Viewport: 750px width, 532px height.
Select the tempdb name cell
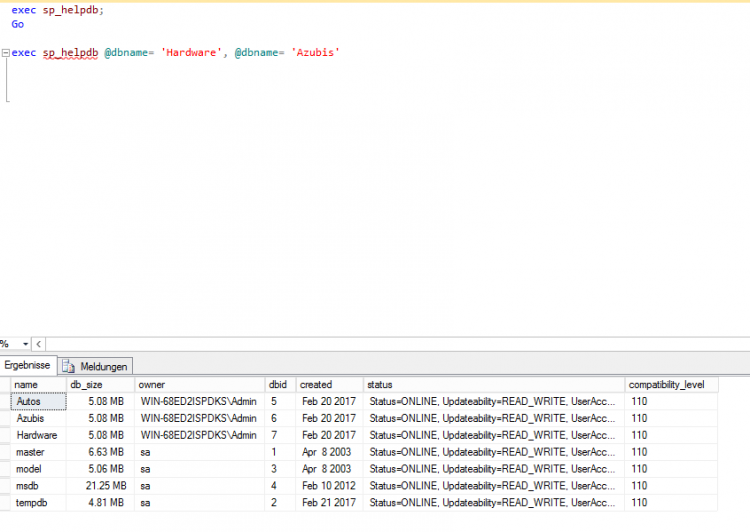pos(38,503)
